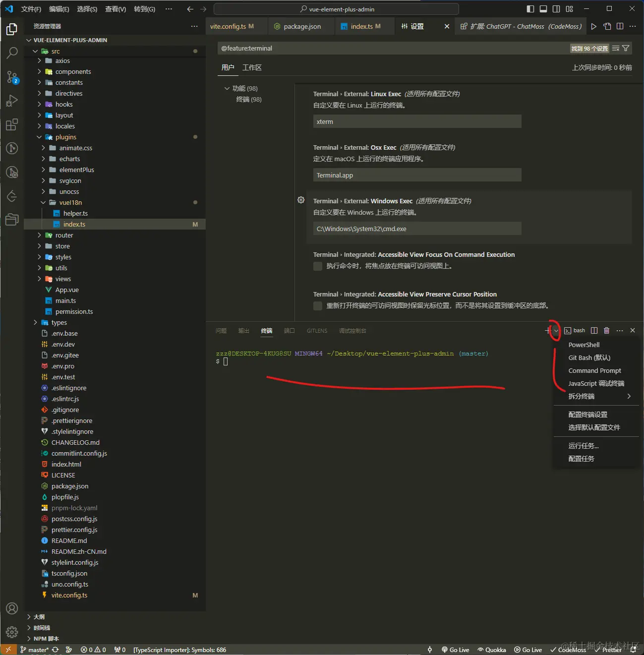
Task: Open gear for Windows Exec setting
Action: (x=301, y=200)
